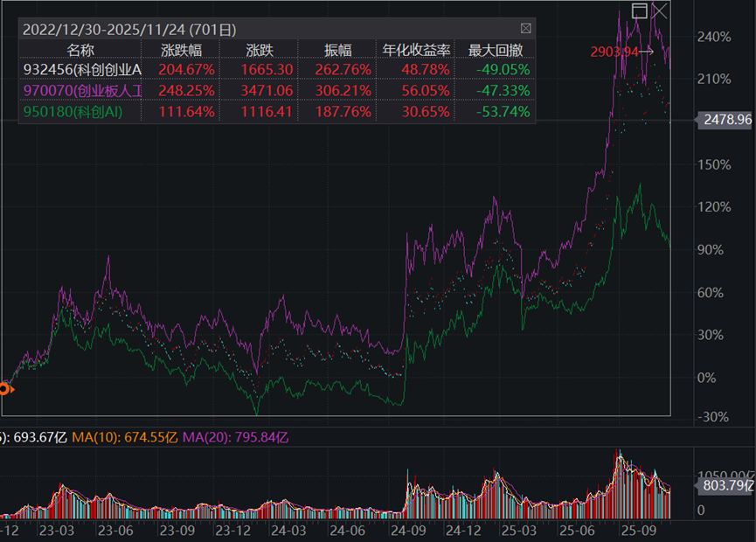Select the 932456 index row
Image resolution: width=756 pixels, height=542 pixels.
click(81, 69)
